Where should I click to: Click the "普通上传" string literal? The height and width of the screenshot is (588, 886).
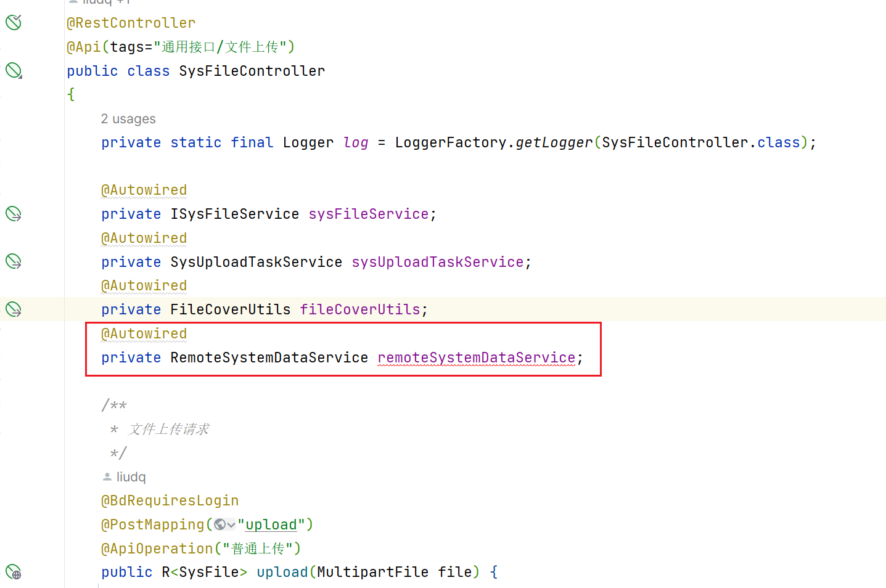(258, 549)
